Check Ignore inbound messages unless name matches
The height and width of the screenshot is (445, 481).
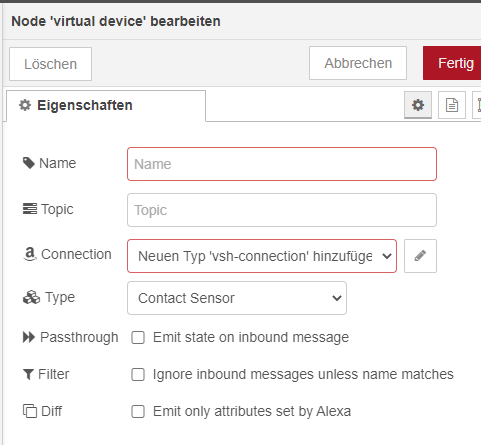point(138,374)
